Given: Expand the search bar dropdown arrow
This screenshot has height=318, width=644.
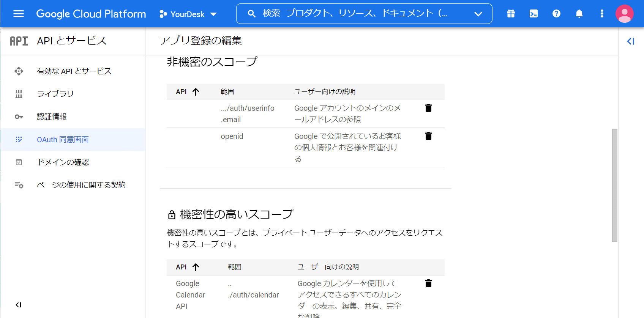Looking at the screenshot, I should [x=478, y=14].
